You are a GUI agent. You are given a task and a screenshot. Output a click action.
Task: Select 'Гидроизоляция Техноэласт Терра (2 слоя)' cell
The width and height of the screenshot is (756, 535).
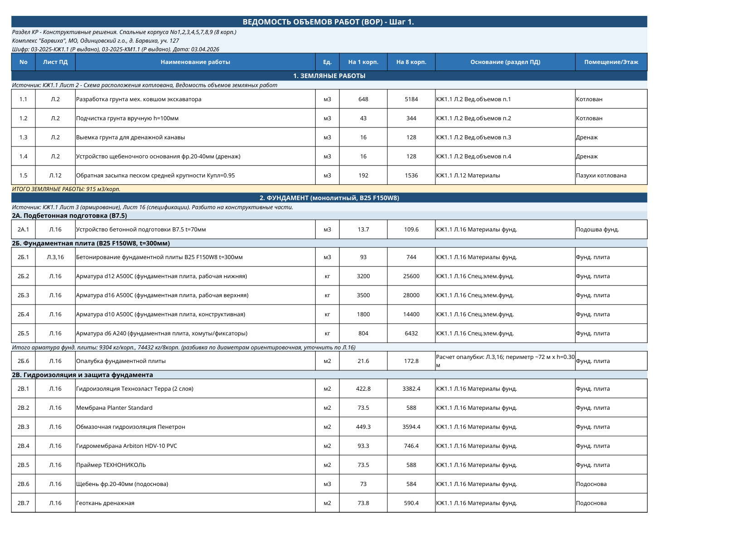(x=195, y=388)
